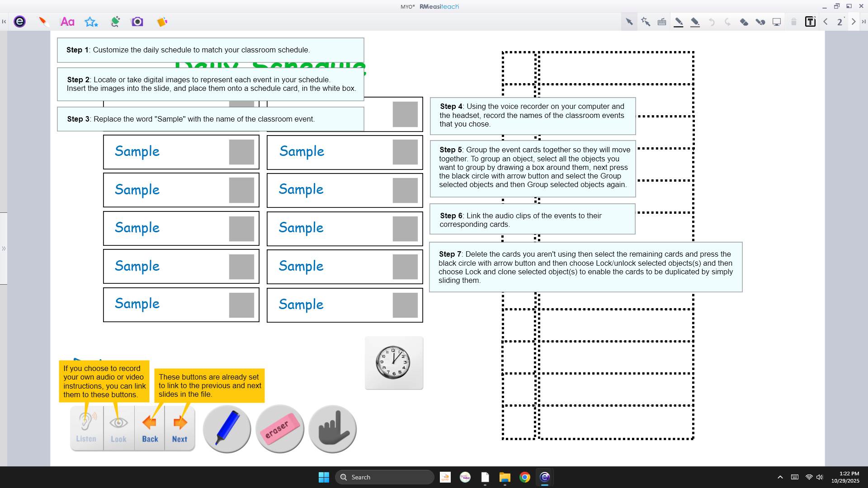Click the trash delete icon
This screenshot has width=868, height=488.
click(793, 22)
